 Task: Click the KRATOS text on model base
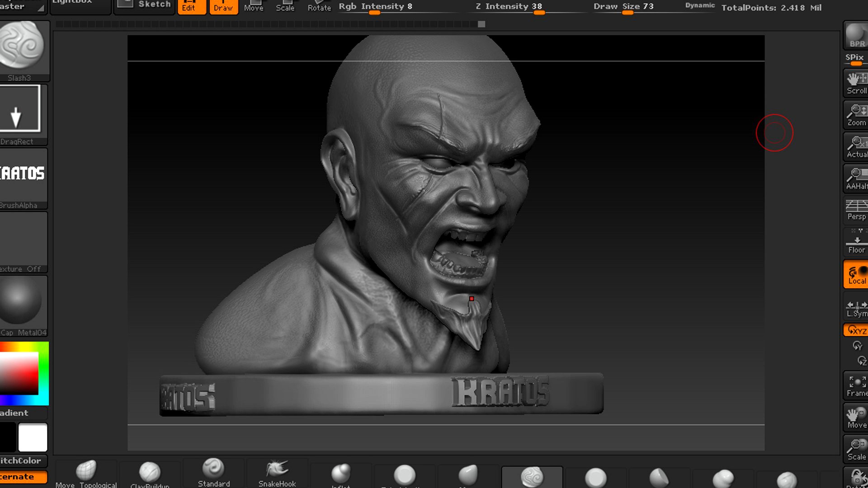coord(500,391)
